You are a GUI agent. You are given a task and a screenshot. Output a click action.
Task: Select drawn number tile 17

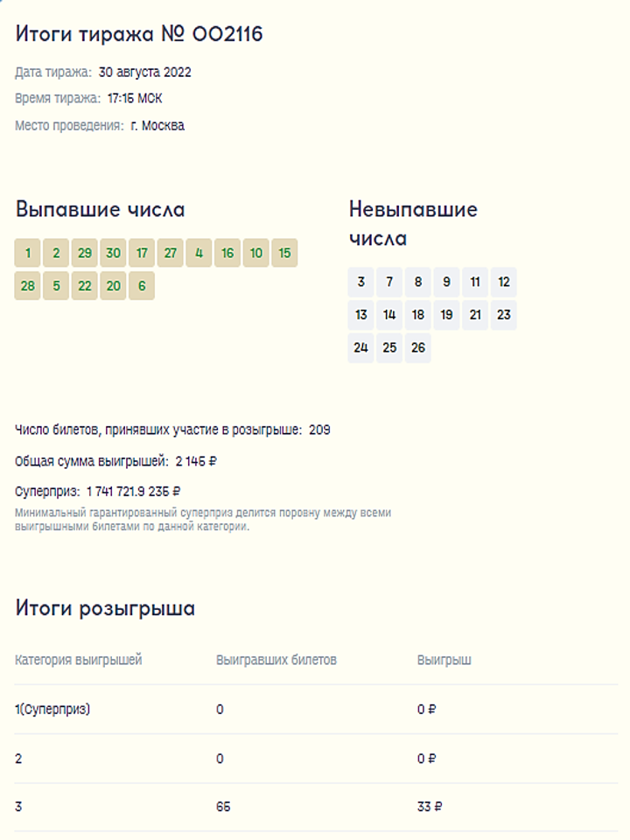coord(142,254)
